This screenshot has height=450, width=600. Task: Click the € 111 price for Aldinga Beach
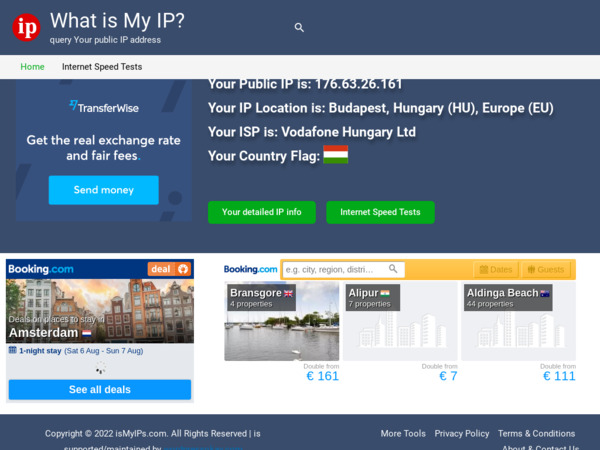559,376
